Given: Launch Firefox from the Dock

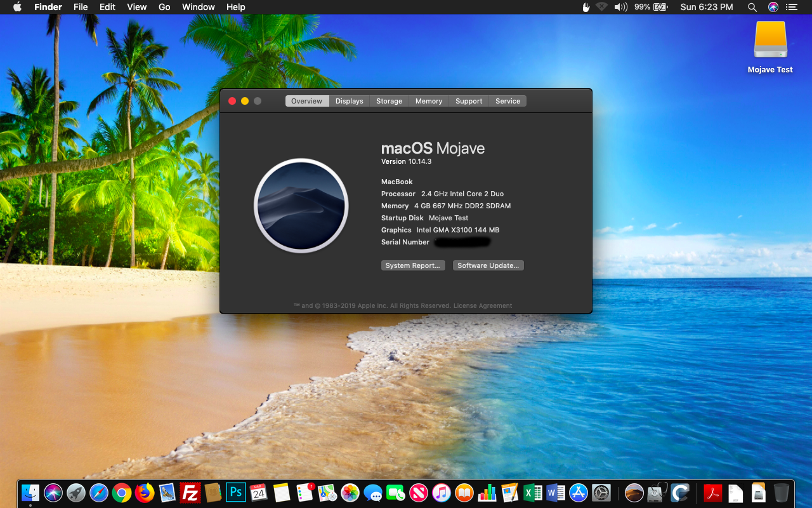Looking at the screenshot, I should (x=145, y=493).
